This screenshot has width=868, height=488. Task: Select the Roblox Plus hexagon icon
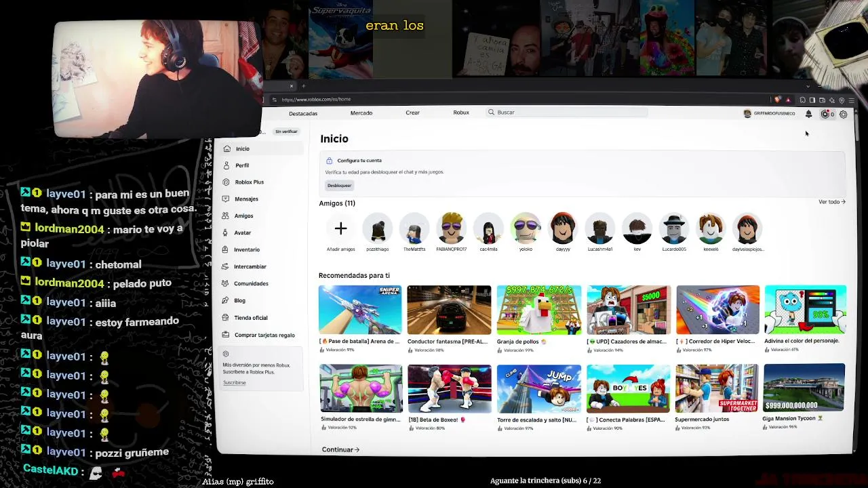(x=226, y=182)
